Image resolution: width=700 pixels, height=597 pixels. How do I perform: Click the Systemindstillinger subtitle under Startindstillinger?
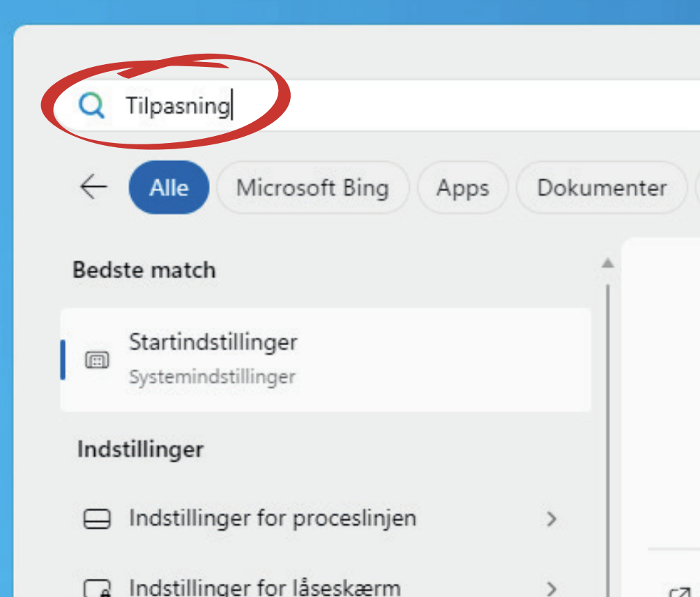[x=212, y=377]
